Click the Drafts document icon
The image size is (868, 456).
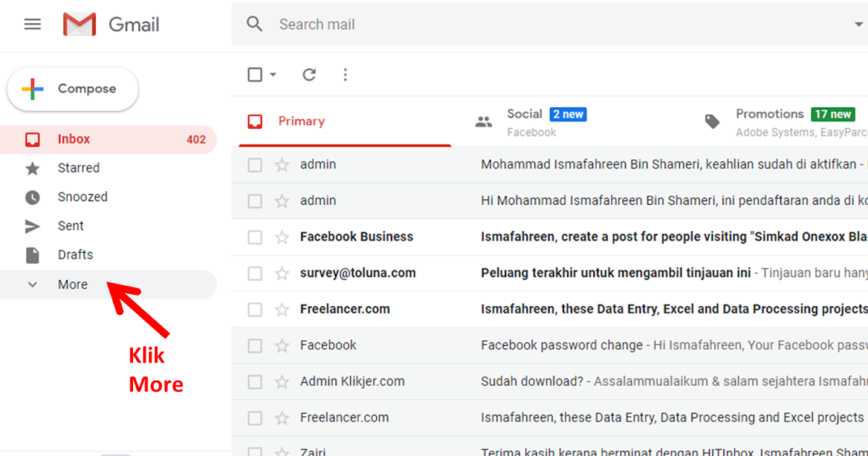click(x=33, y=255)
